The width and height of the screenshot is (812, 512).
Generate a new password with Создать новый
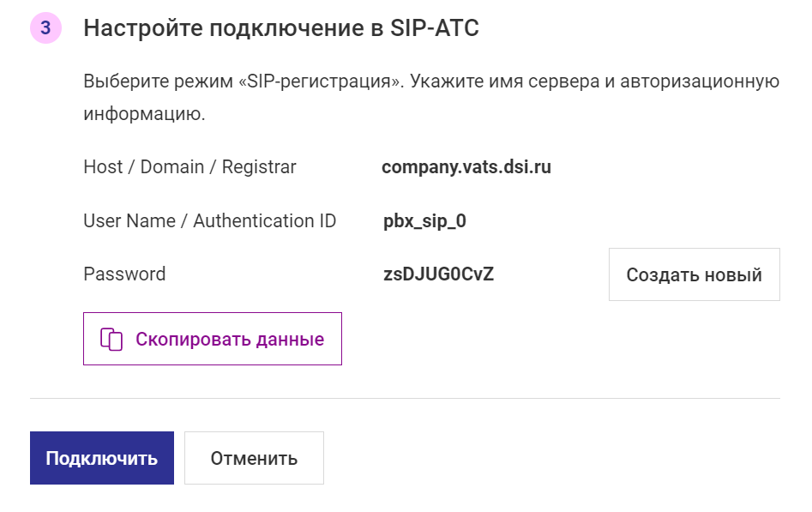click(694, 274)
